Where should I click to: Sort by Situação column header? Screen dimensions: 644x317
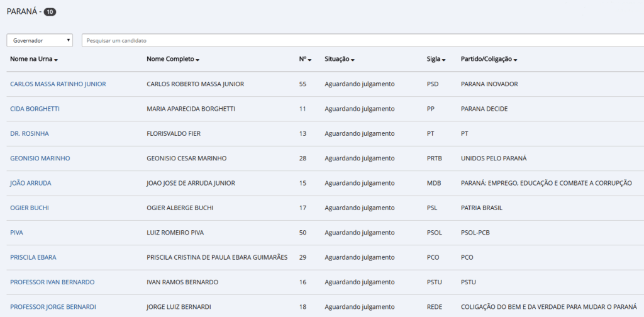pyautogui.click(x=339, y=59)
